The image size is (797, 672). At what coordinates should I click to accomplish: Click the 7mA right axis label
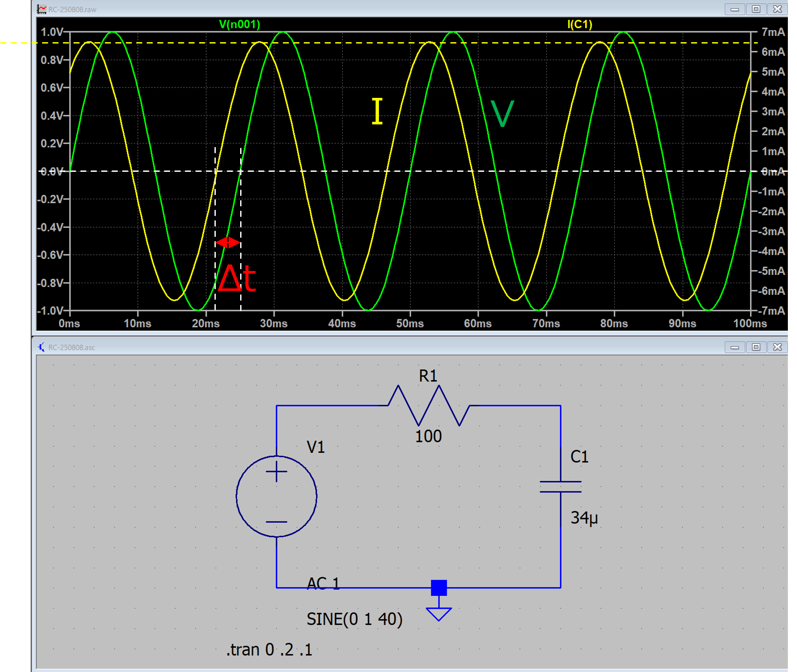[x=773, y=32]
